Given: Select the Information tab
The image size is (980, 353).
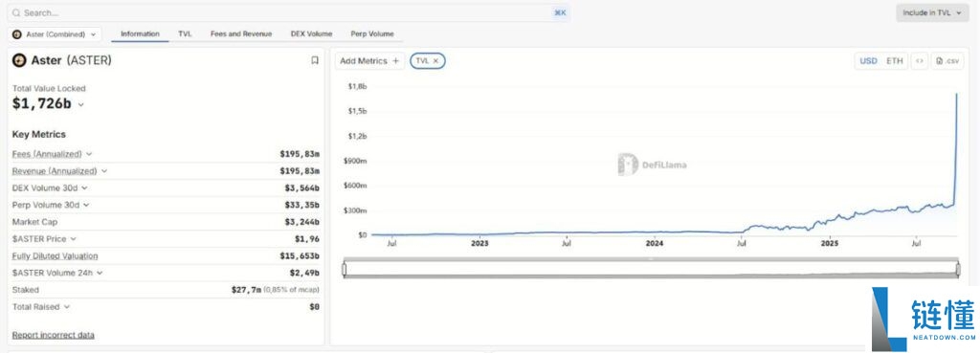Looking at the screenshot, I should (140, 33).
